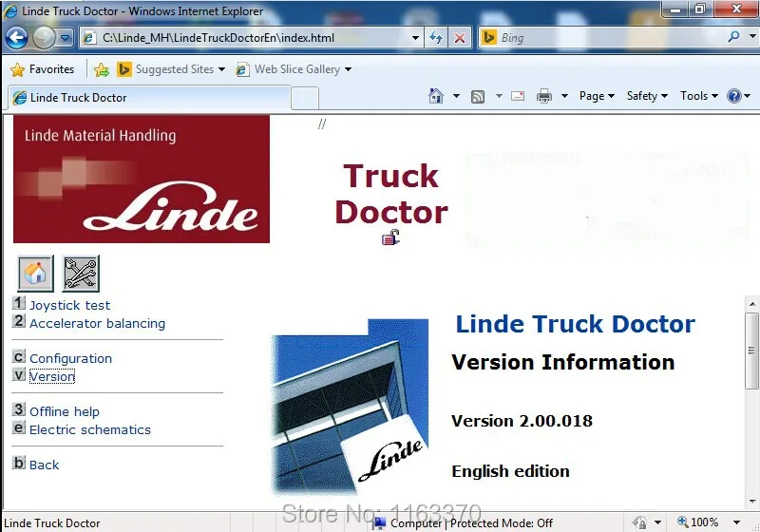Click the 'Version 2.00.018' text
760x532 pixels.
[x=522, y=421]
